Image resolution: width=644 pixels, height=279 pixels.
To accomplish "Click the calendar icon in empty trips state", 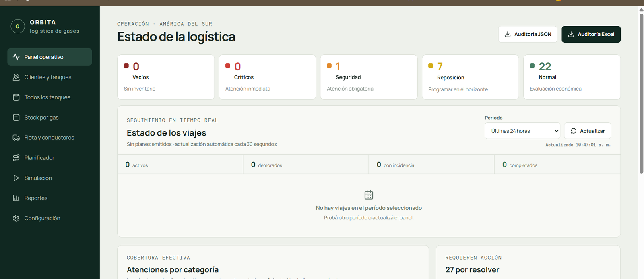I will [369, 195].
